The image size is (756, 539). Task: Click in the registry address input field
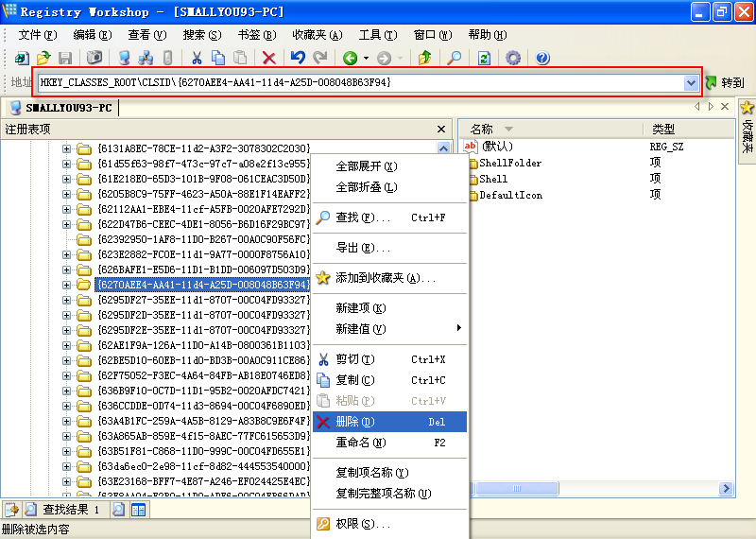[361, 82]
